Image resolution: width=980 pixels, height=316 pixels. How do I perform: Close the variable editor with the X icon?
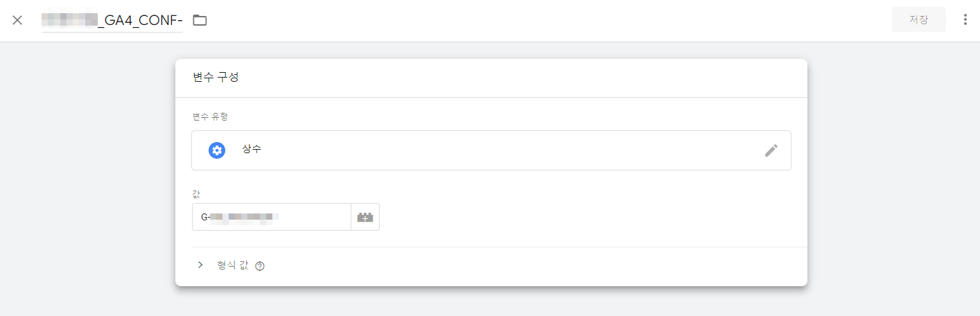click(17, 20)
